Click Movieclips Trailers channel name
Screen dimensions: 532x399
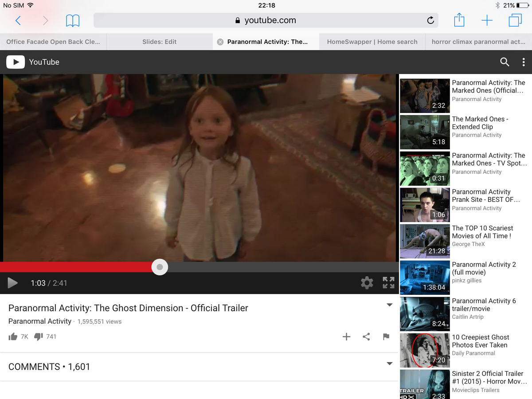pos(476,390)
